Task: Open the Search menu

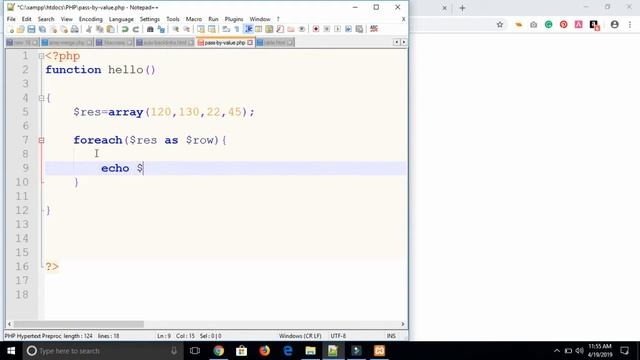Action: (x=46, y=19)
